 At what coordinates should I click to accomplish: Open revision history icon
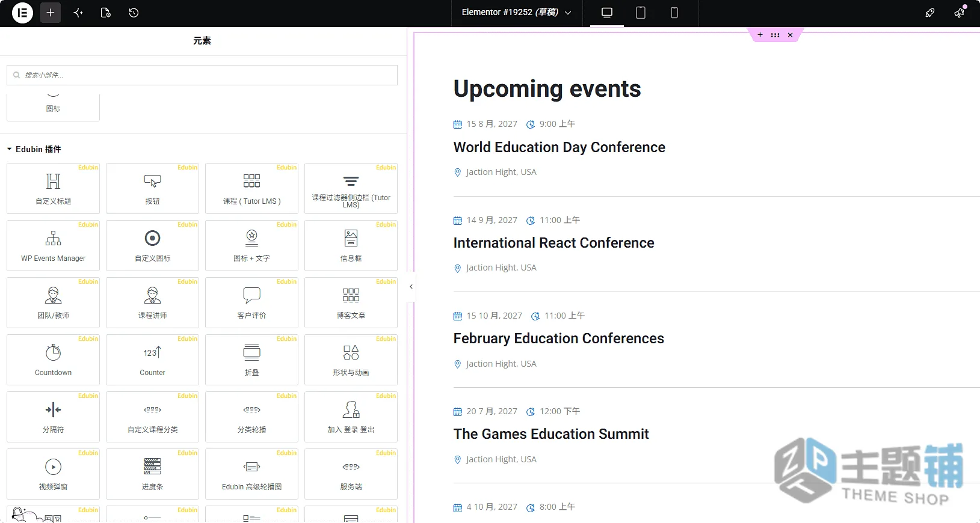(x=134, y=13)
